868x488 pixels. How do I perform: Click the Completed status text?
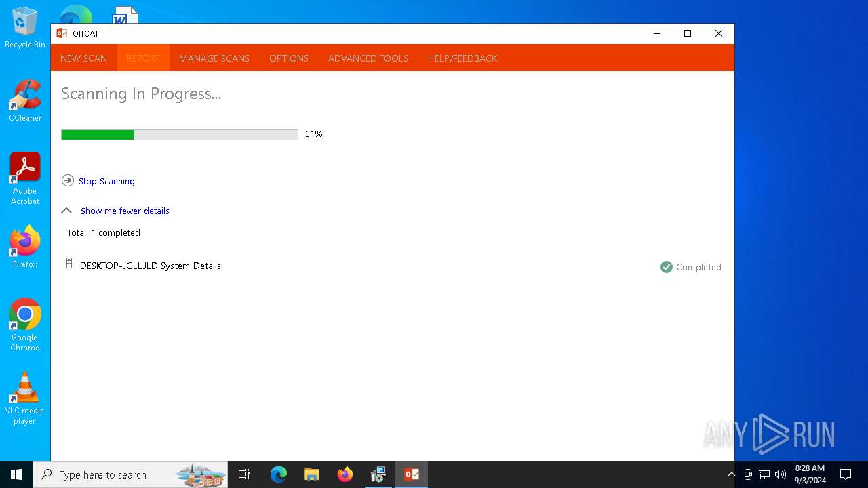click(698, 267)
